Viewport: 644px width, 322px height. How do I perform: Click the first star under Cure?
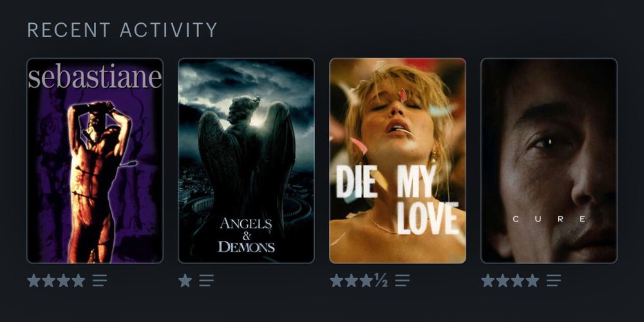coord(488,281)
